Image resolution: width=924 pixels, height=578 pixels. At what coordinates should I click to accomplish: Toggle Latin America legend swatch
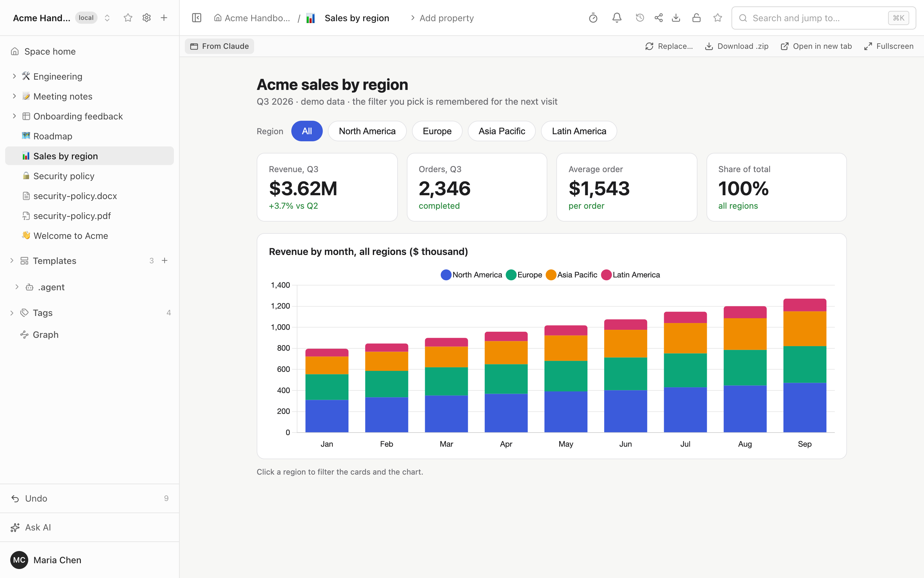[x=606, y=275]
